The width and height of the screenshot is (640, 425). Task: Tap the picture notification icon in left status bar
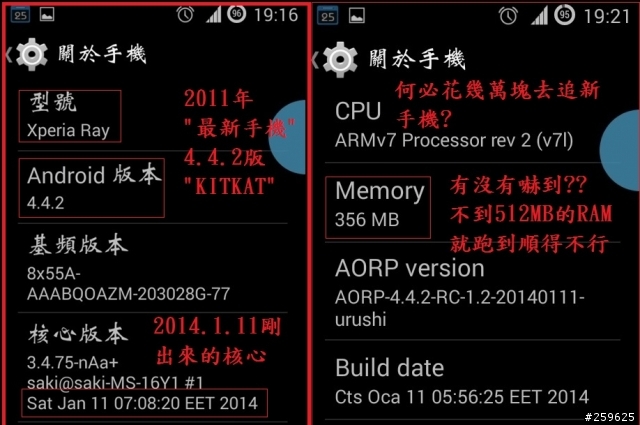pyautogui.click(x=47, y=15)
